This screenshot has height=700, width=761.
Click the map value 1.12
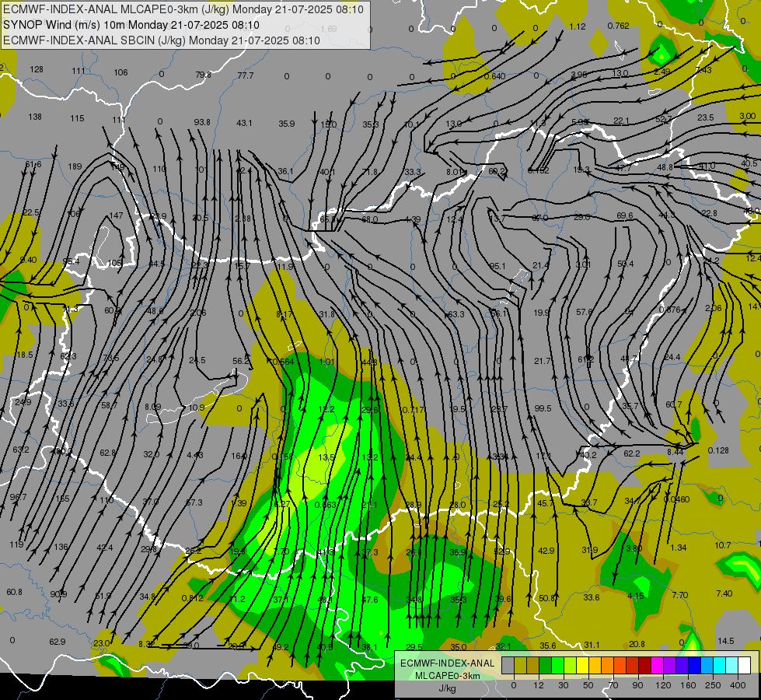tap(578, 26)
